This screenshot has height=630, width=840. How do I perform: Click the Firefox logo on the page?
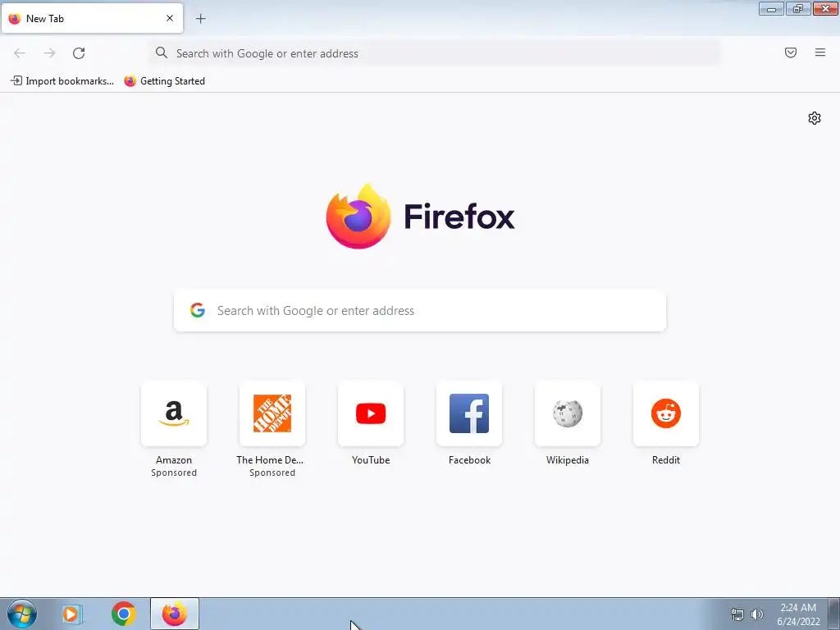coord(420,217)
